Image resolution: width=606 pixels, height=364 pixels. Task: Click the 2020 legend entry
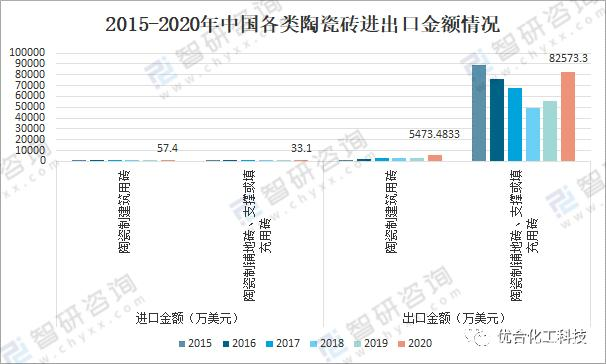coord(415,344)
